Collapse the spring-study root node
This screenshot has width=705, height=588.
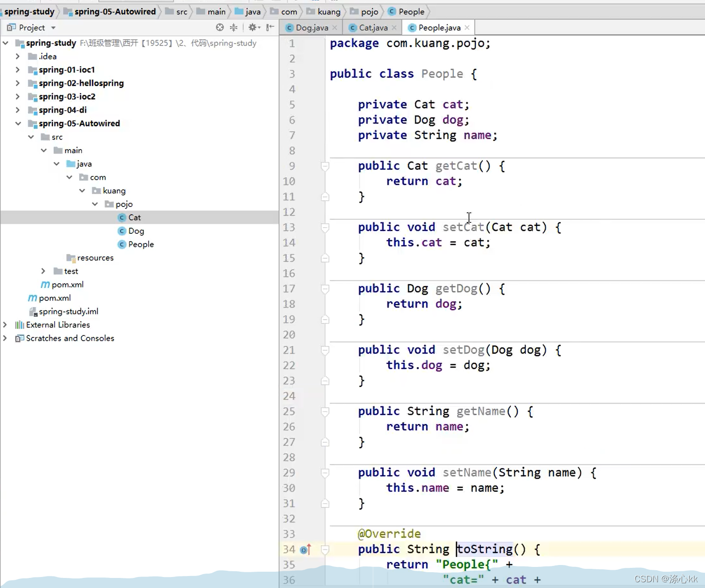(x=6, y=43)
